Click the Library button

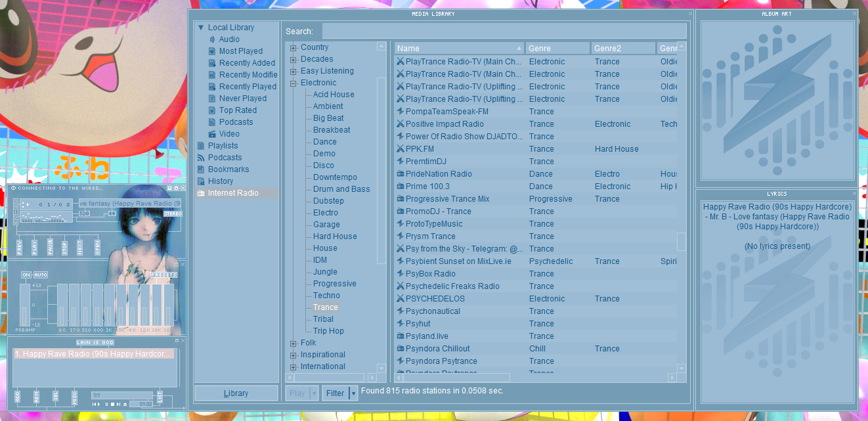coord(236,393)
